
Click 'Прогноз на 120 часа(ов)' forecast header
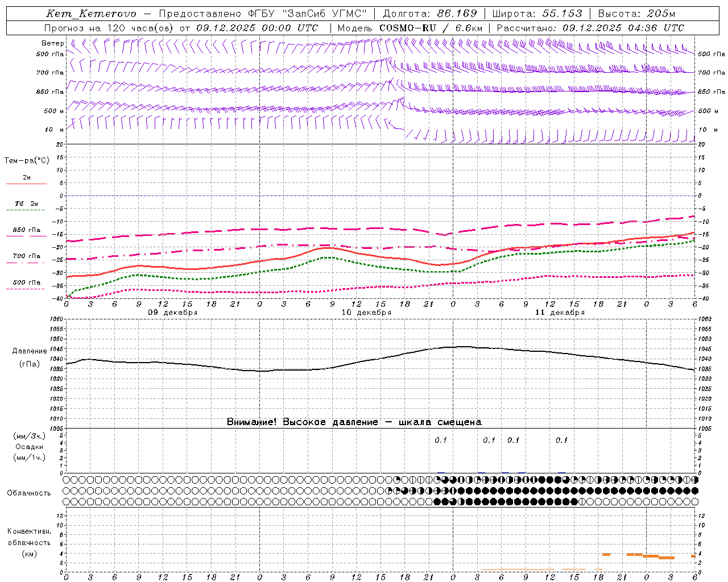[109, 28]
